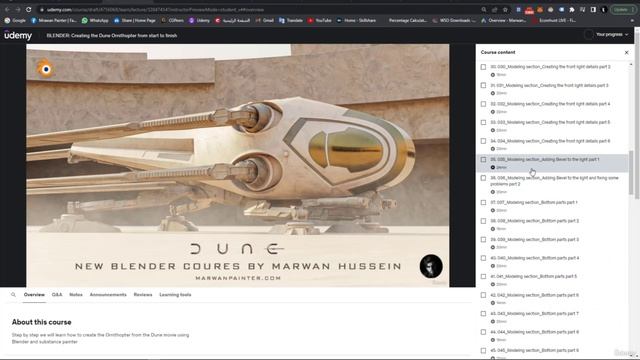Click the course content list scrollbar
Screen dimensions: 640x360
coord(631,173)
